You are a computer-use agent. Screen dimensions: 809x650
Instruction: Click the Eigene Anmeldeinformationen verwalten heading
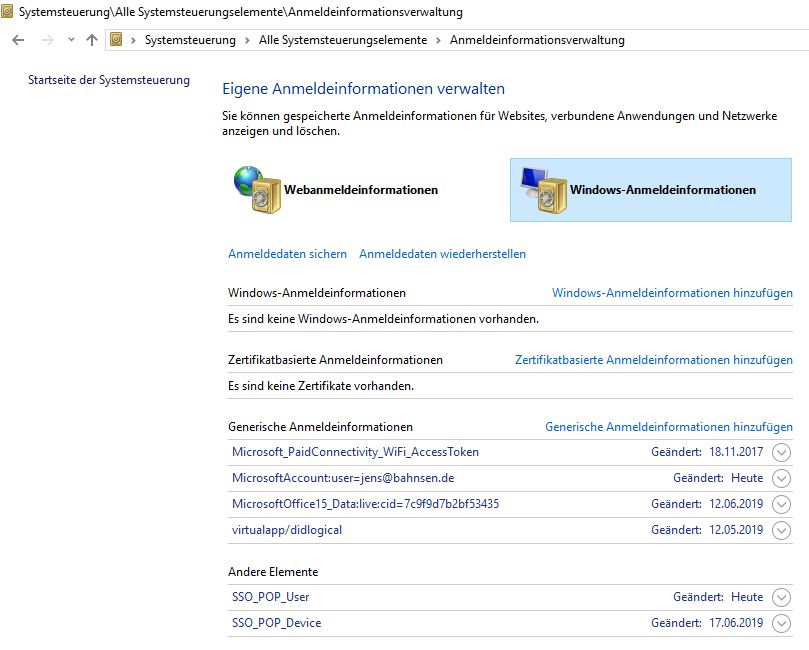pyautogui.click(x=363, y=89)
